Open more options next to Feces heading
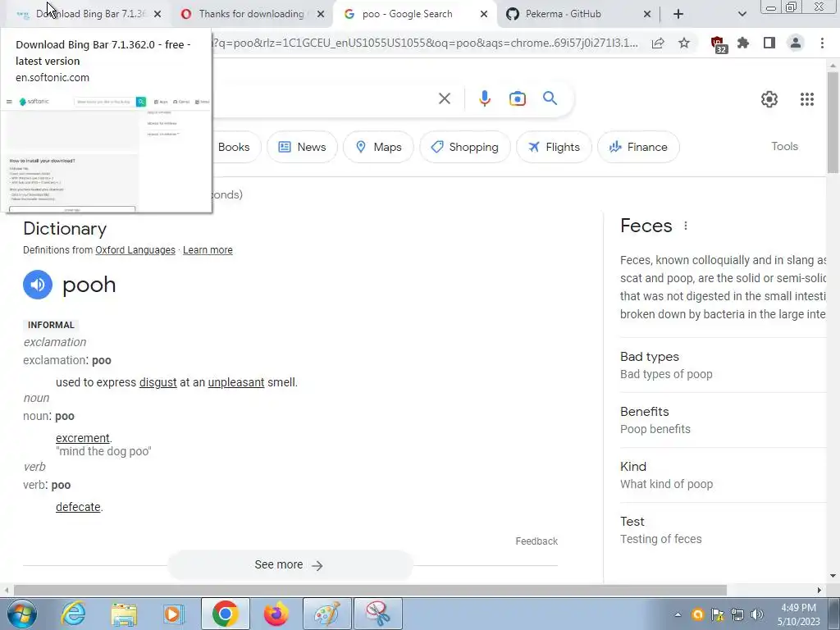 tap(686, 226)
